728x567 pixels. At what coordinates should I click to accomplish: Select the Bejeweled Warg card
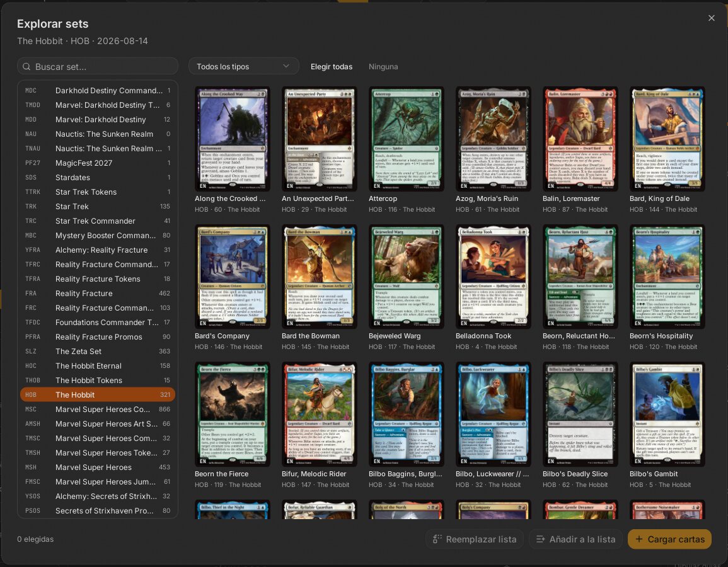[x=407, y=277]
